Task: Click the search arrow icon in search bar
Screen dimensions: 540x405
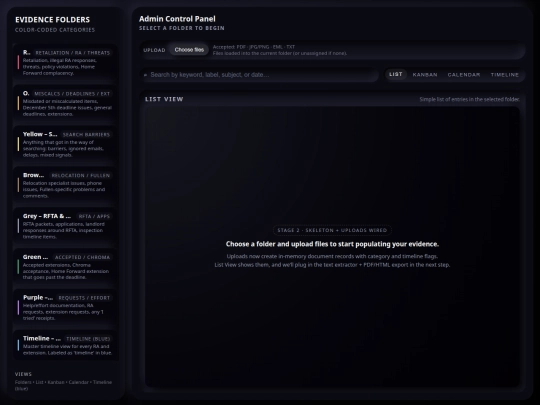Action: tap(145, 75)
